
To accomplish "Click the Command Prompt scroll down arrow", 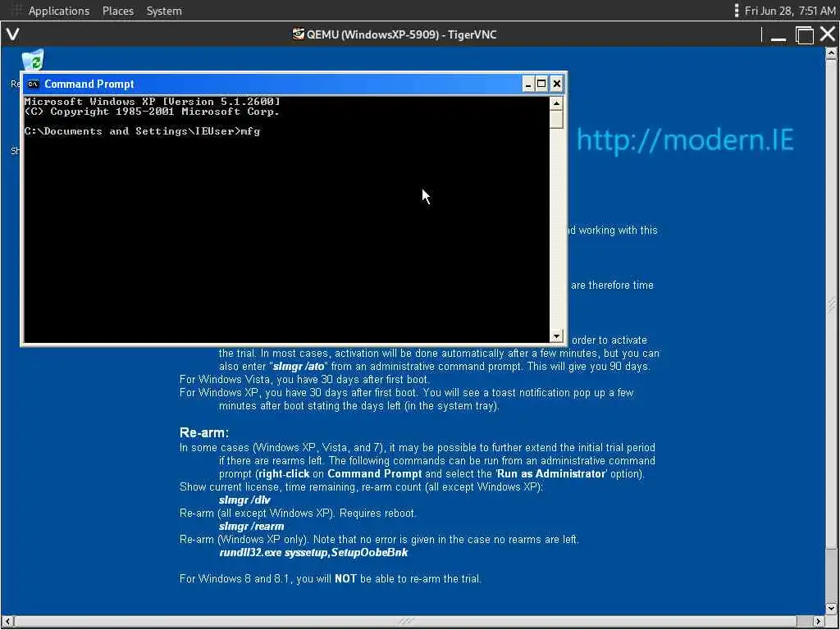I will point(556,336).
